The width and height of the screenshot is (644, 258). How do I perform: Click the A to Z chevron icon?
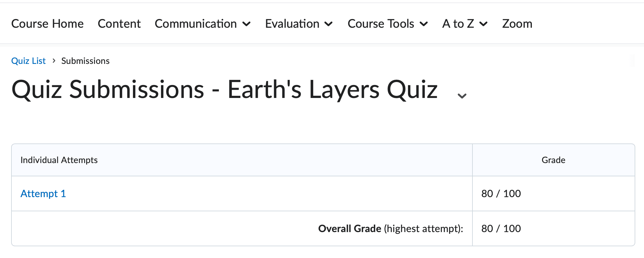pyautogui.click(x=484, y=24)
